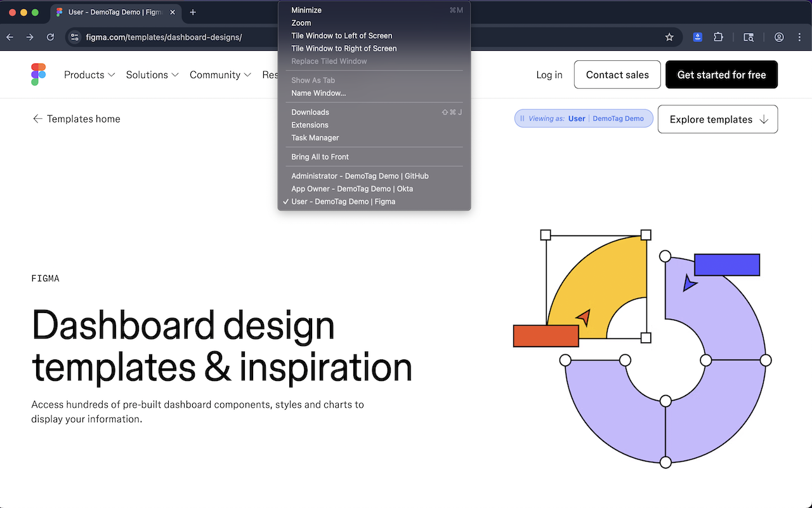The image size is (812, 508).
Task: Click the macOS green full-screen window button
Action: coord(35,12)
